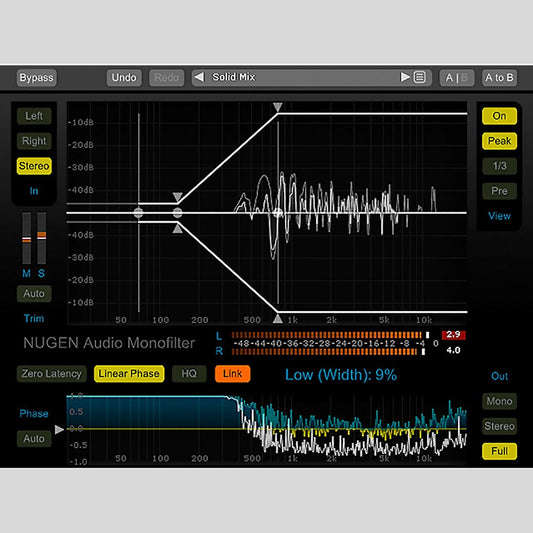Select Stereo output
Viewport: 533px width, 533px height.
click(499, 426)
